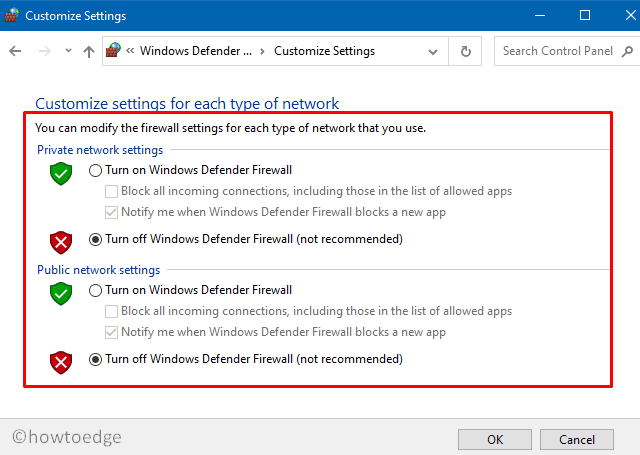Toggle notify checkbox under Public settings
The height and width of the screenshot is (455, 640).
coord(111,332)
